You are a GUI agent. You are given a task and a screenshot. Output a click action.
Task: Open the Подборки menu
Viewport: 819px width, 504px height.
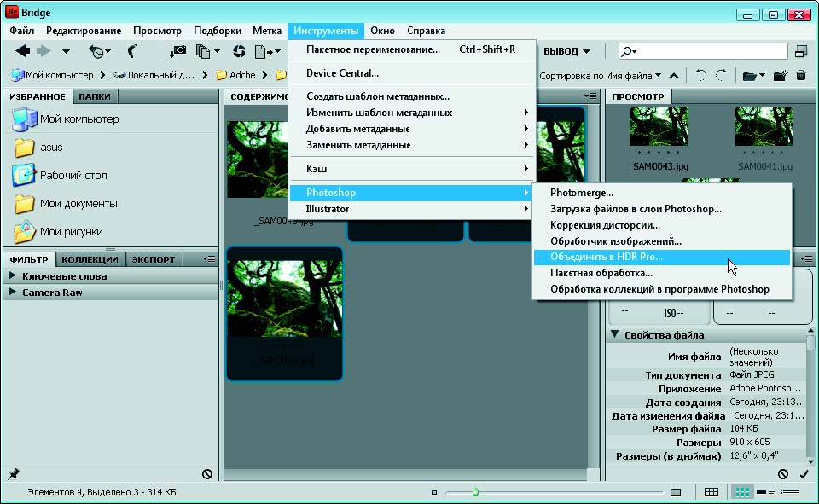point(218,31)
